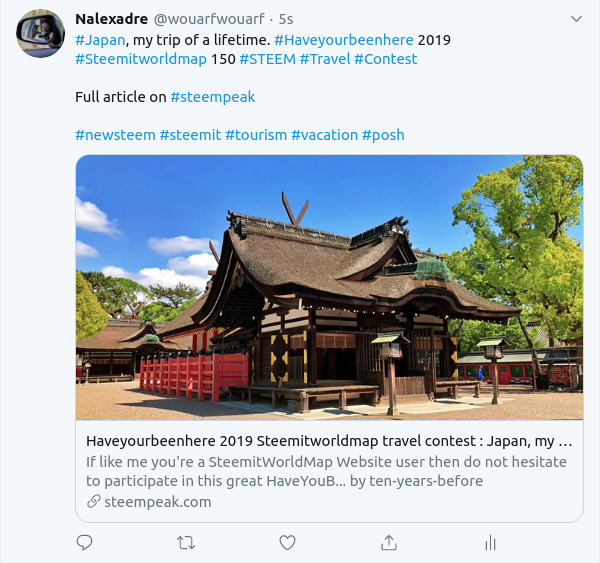Open the #Contest hashtag link

pos(386,59)
